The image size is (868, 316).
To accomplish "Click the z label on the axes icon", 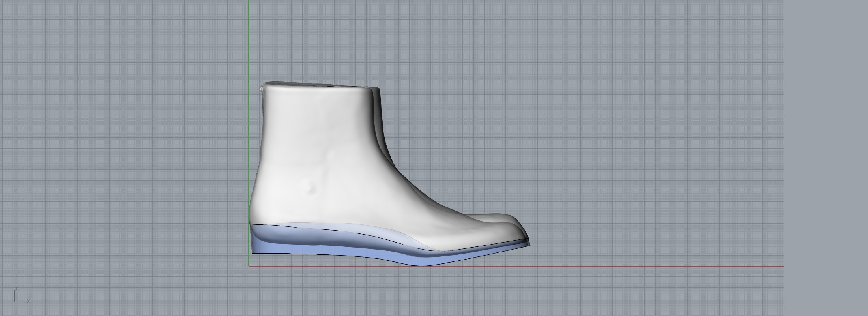I will coord(17,289).
